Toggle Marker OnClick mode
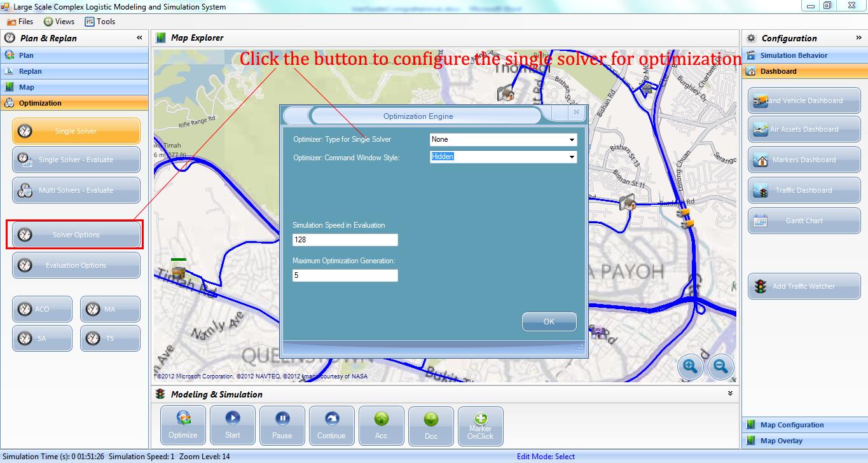Screen dimensions: 868x463 coord(480,425)
